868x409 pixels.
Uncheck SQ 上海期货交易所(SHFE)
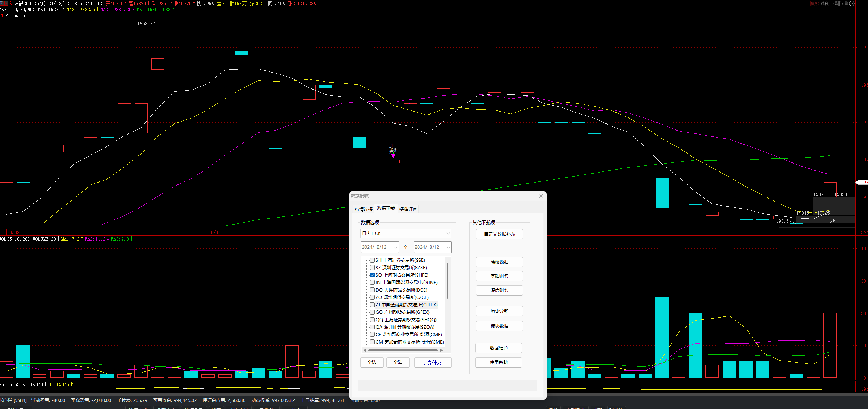click(x=372, y=275)
